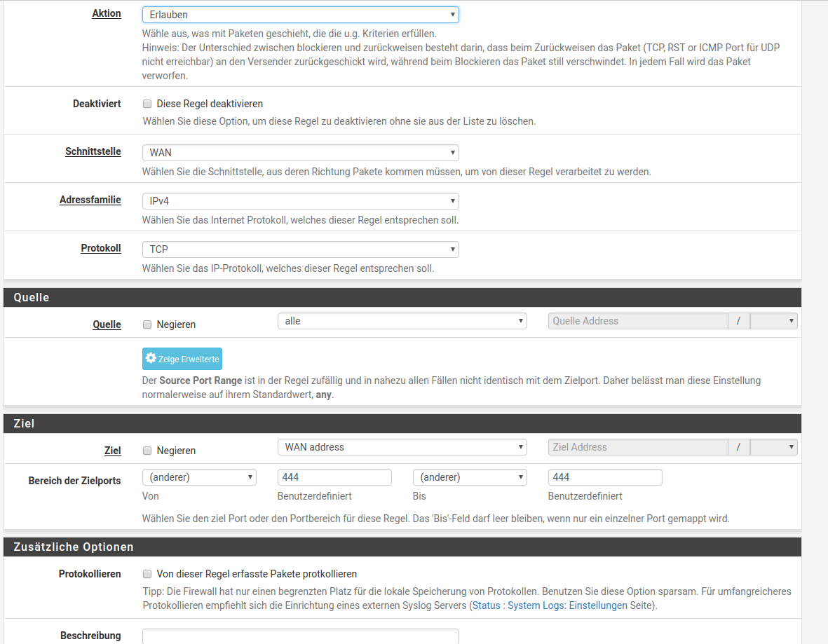Screen dimensions: 828x644
Task: Open Quelle type dropdown showing alle
Action: [x=402, y=321]
